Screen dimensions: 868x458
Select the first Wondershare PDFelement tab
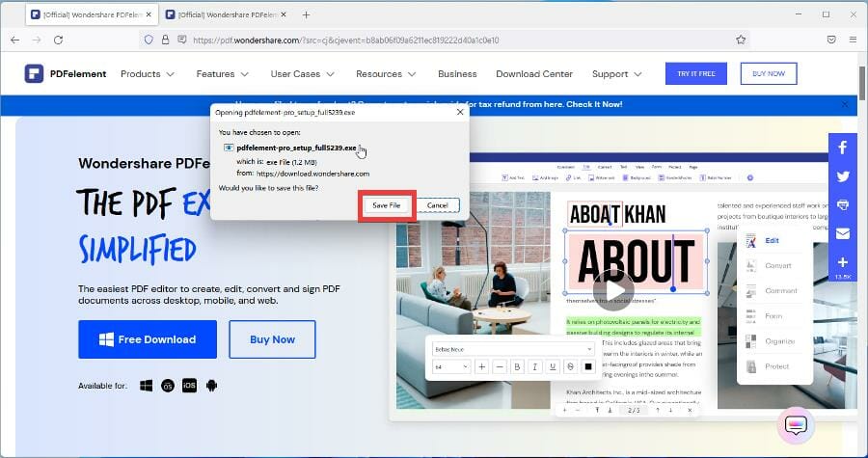(92, 14)
